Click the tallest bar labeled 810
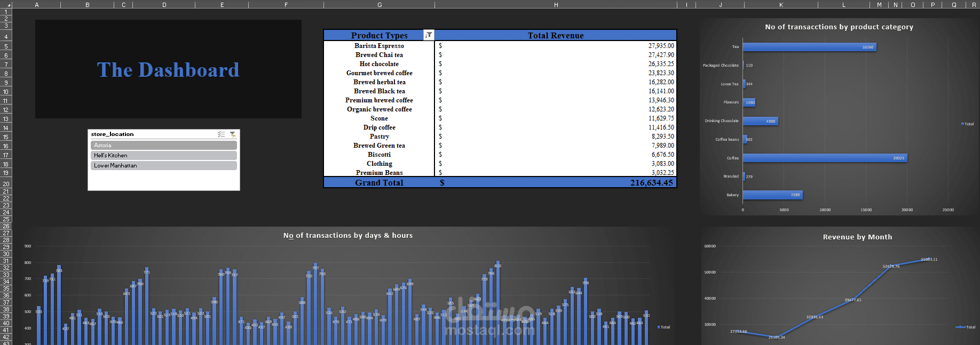This screenshot has width=980, height=345. [x=498, y=304]
